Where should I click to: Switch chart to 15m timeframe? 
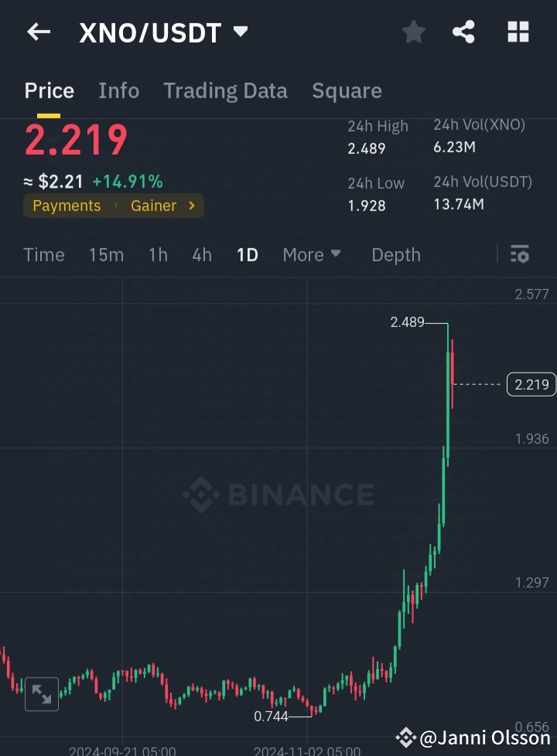coord(106,254)
